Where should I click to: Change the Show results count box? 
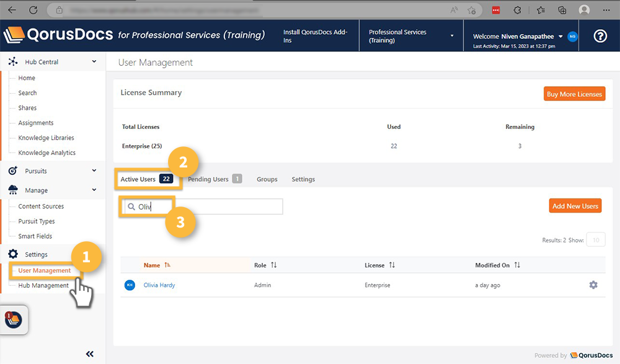tap(596, 240)
